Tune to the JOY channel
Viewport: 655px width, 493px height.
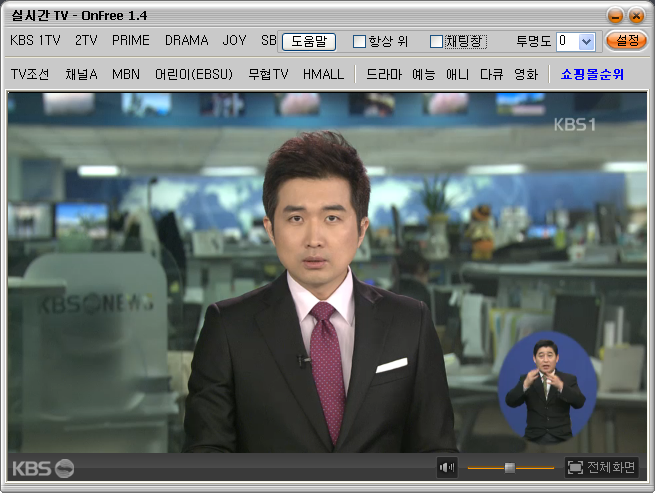(x=234, y=41)
